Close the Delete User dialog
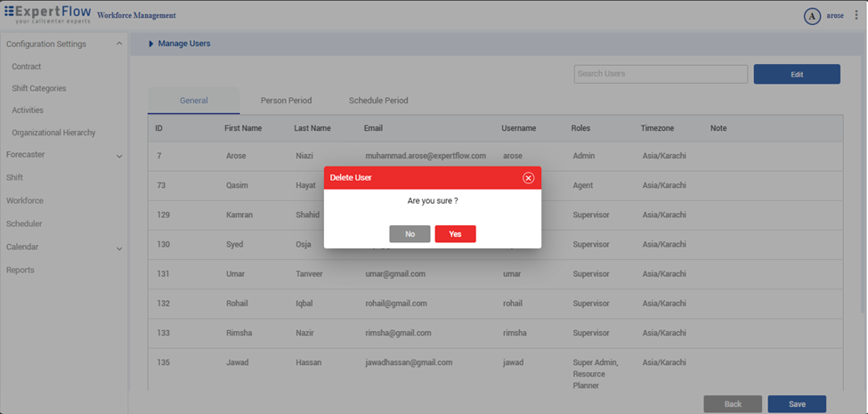The image size is (868, 414). pos(528,178)
